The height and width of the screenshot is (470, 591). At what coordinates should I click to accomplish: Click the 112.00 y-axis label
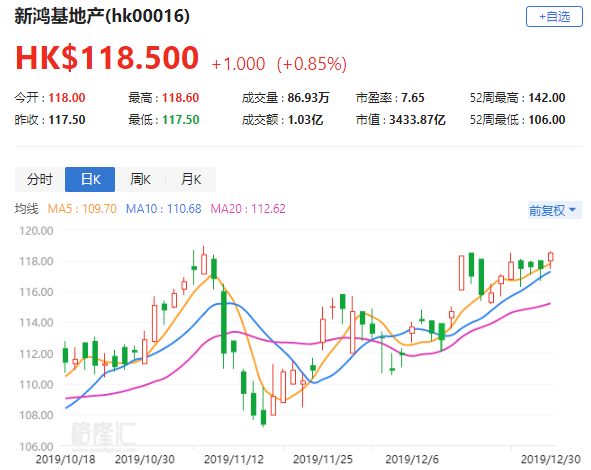point(36,354)
